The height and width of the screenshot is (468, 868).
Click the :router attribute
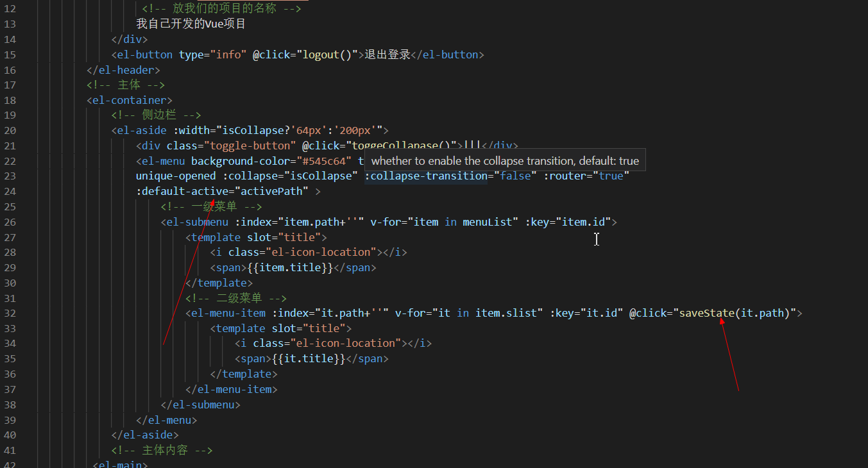[x=566, y=176]
